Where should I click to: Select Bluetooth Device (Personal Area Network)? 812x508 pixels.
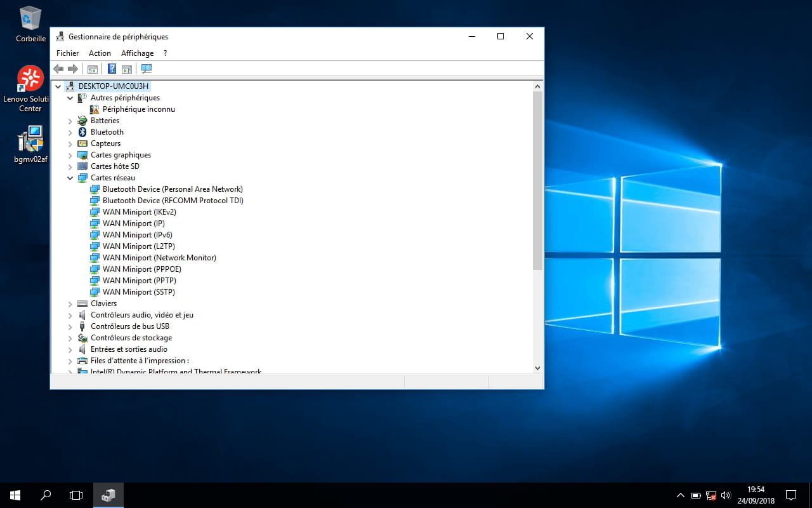point(173,189)
